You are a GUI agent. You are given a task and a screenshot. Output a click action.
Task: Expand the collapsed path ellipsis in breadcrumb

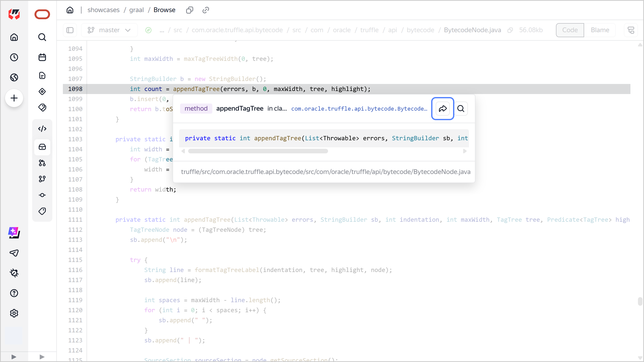click(x=162, y=30)
